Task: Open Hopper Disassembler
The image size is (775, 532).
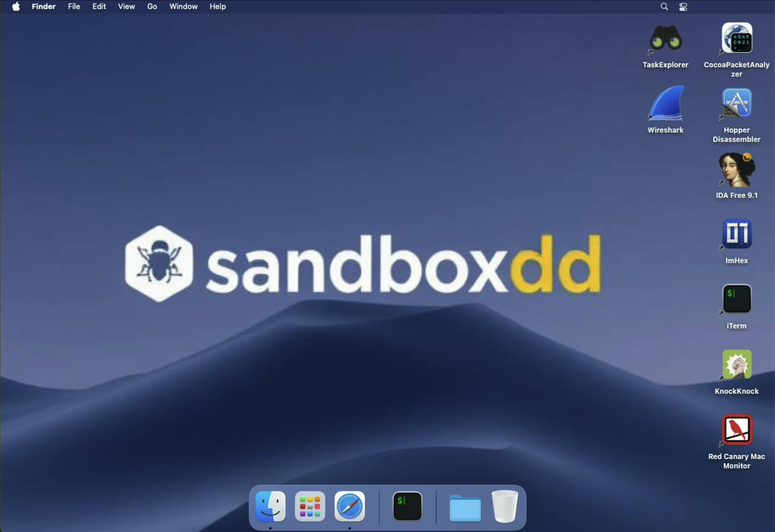Action: (736, 103)
